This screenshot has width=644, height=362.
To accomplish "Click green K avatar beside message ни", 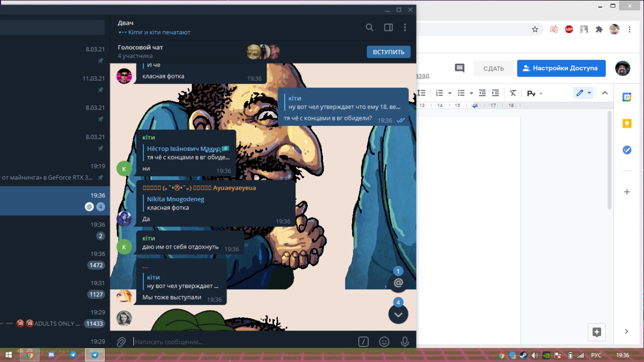I will click(124, 169).
